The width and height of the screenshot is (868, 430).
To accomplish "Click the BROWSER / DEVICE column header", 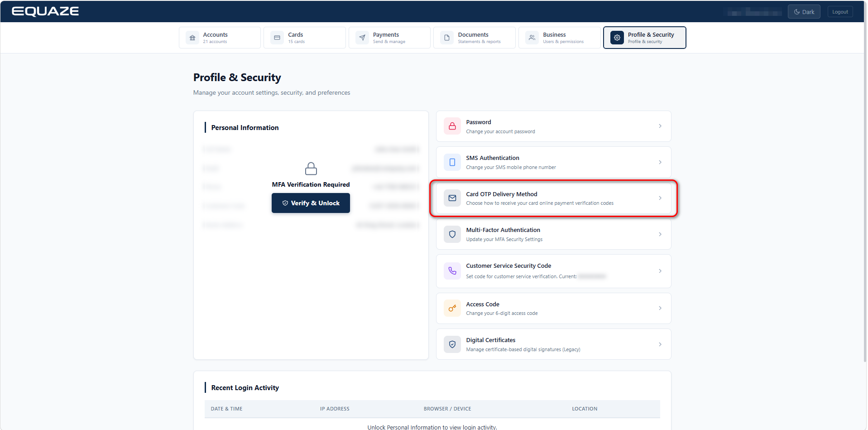I will click(447, 409).
